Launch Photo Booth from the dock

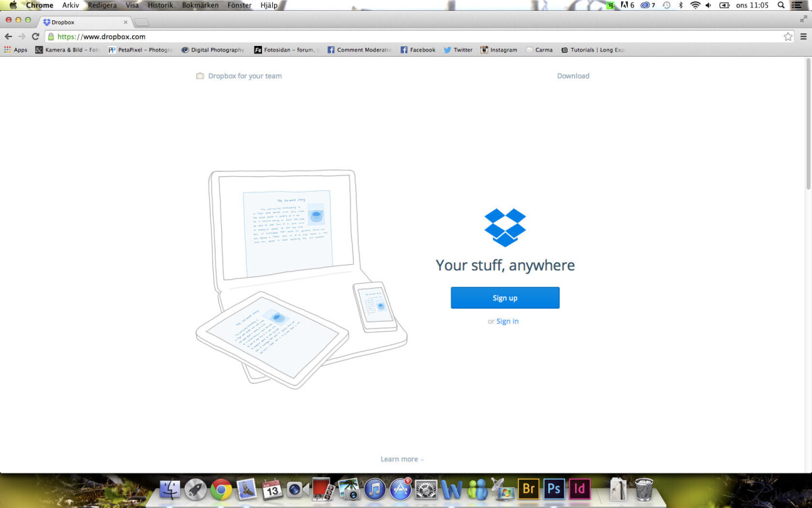tap(323, 489)
